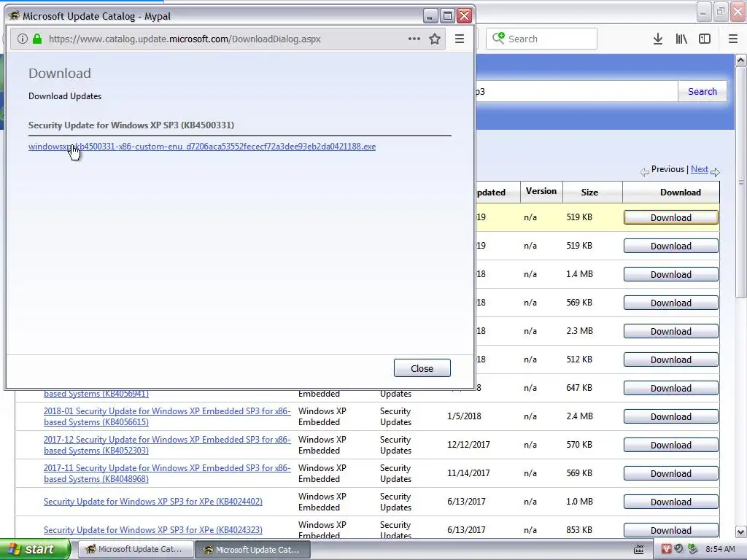The image size is (747, 560).
Task: Open Security Update KB4024323 link
Action: 153,530
